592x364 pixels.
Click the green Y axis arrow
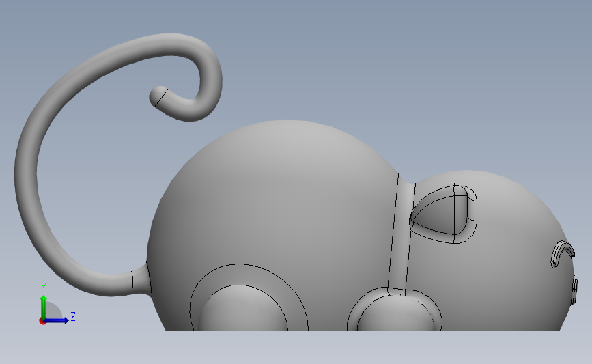[x=44, y=307]
